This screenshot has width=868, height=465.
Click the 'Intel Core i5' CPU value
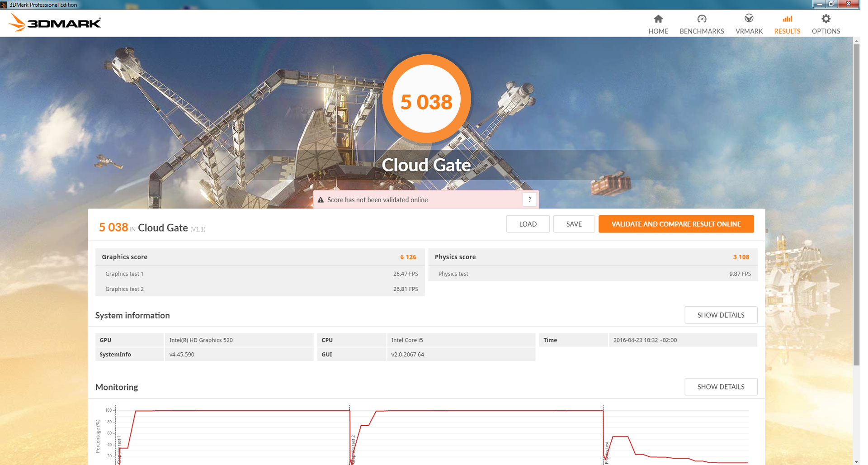pyautogui.click(x=407, y=340)
